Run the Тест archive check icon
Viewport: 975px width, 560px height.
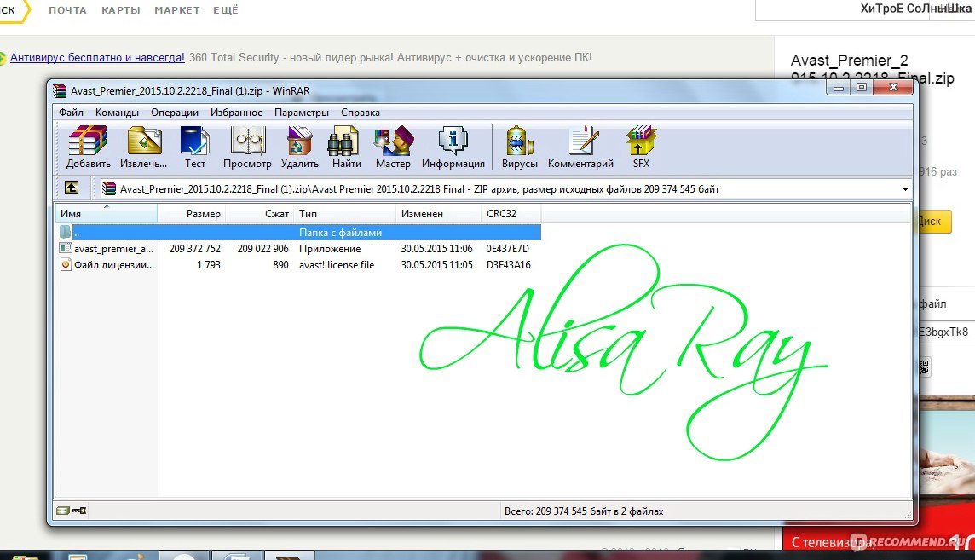tap(194, 147)
